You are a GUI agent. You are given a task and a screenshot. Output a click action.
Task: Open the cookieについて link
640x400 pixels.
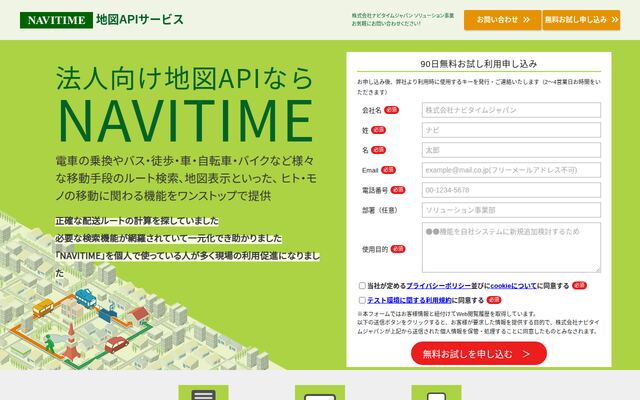(x=513, y=286)
